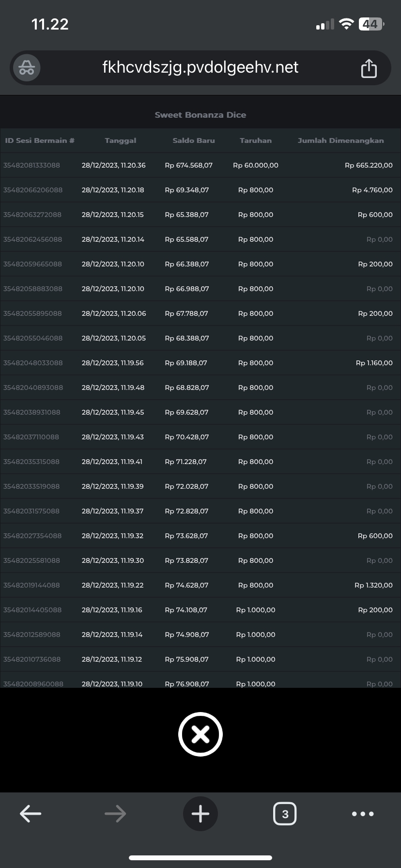401x868 pixels.
Task: Open a new tab with plus button
Action: point(200,814)
